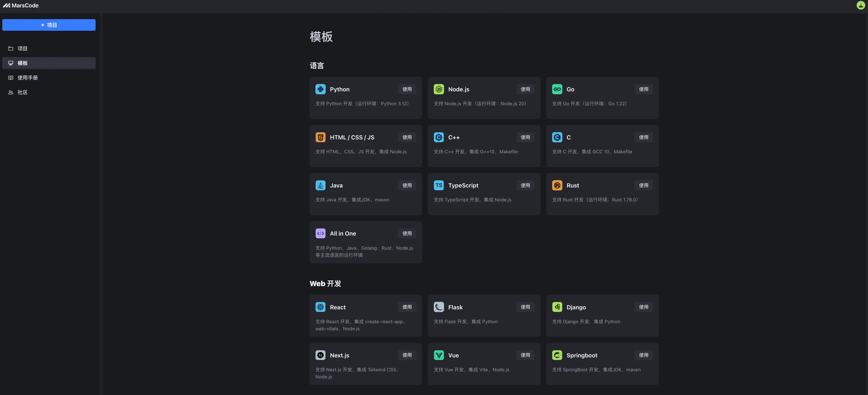Screen dimensions: 868x395
Task: Click the blue + 项目 button
Action: pos(49,25)
